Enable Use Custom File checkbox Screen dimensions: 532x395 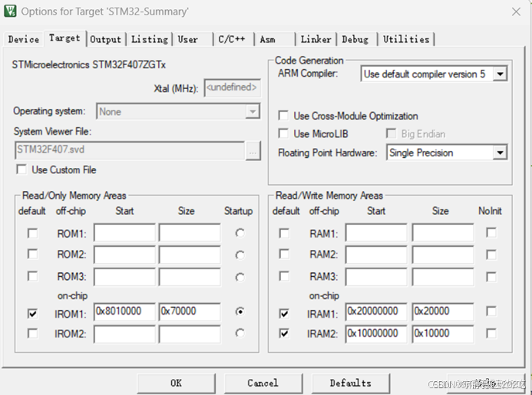pos(21,170)
